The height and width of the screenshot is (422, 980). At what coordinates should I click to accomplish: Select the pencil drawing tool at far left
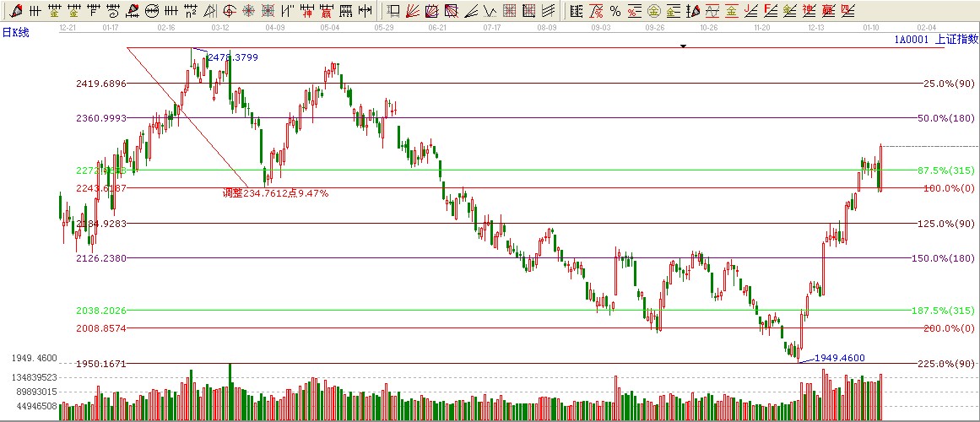point(15,11)
